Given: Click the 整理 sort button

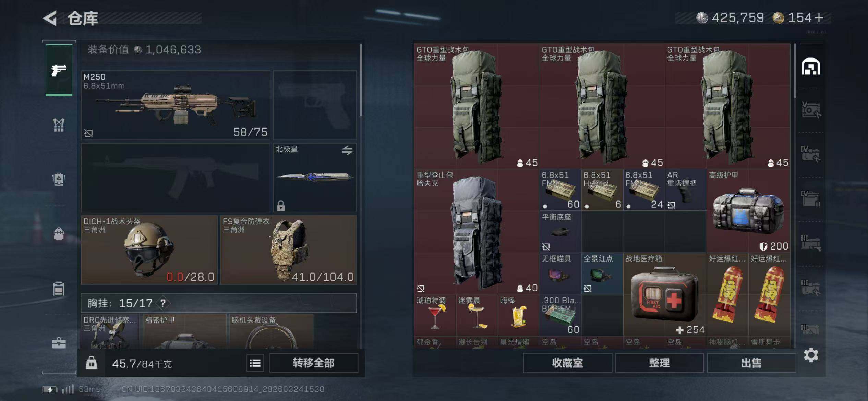Looking at the screenshot, I should tap(659, 363).
